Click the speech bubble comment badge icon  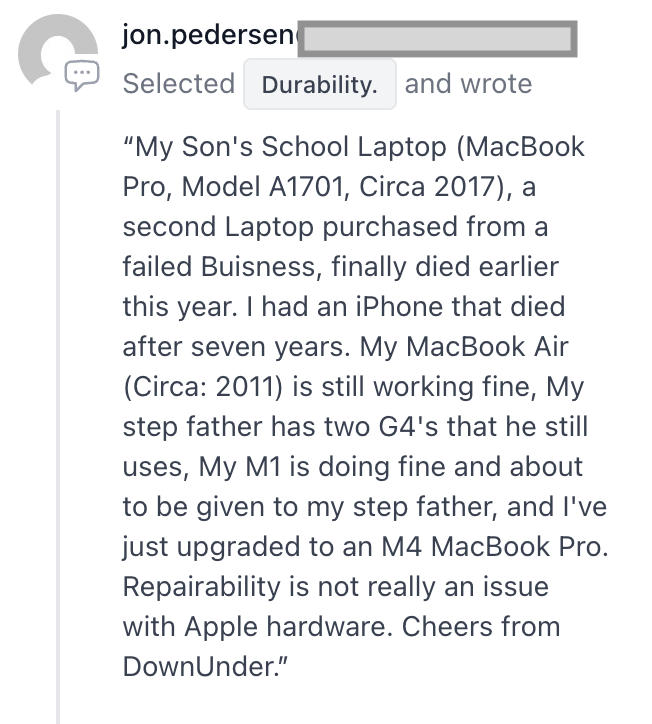click(82, 75)
